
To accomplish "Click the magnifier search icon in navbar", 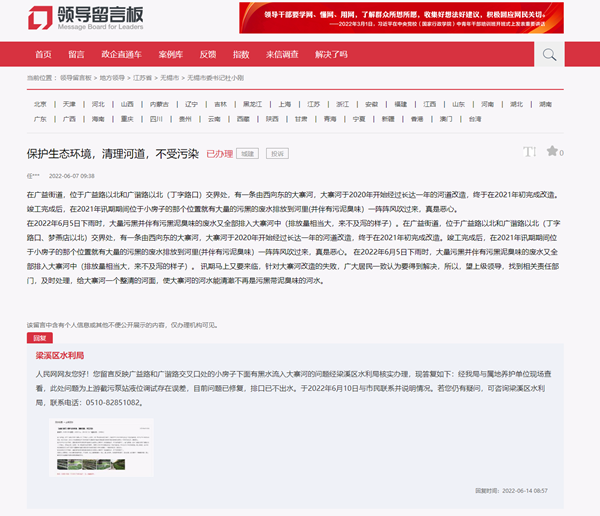I will [x=549, y=54].
